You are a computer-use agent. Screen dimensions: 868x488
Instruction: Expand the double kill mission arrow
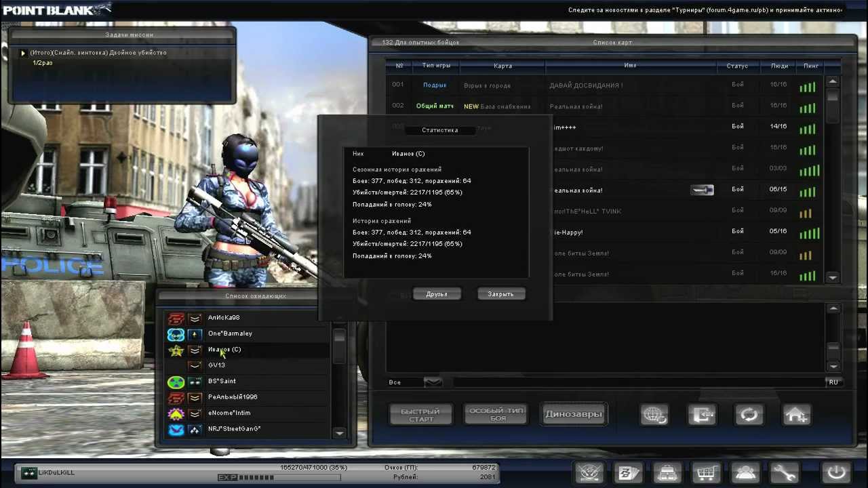pos(23,53)
